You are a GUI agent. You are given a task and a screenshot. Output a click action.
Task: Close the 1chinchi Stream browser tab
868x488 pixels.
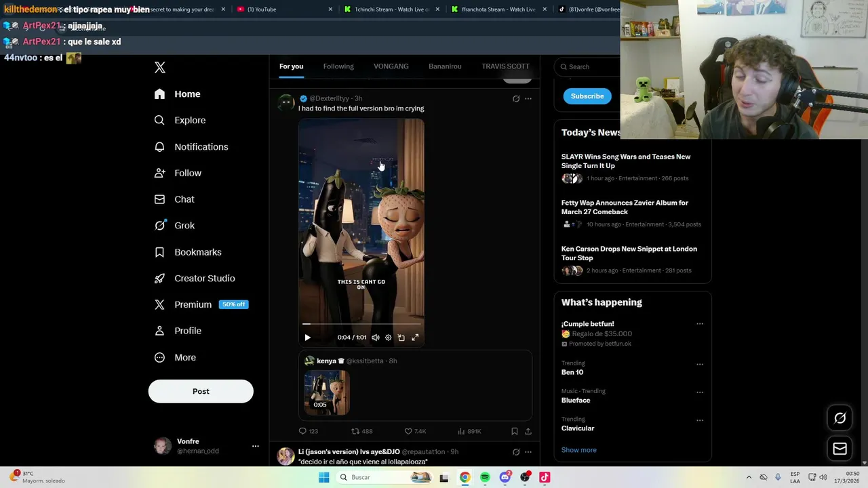click(437, 9)
